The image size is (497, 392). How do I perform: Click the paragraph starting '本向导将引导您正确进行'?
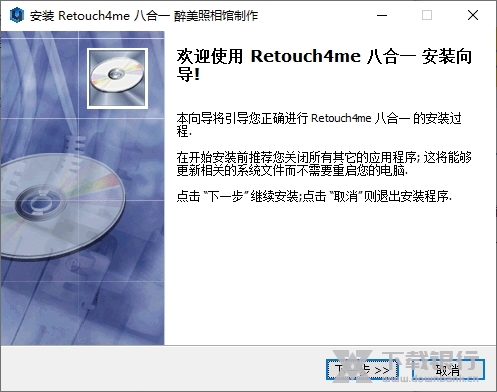coord(319,125)
